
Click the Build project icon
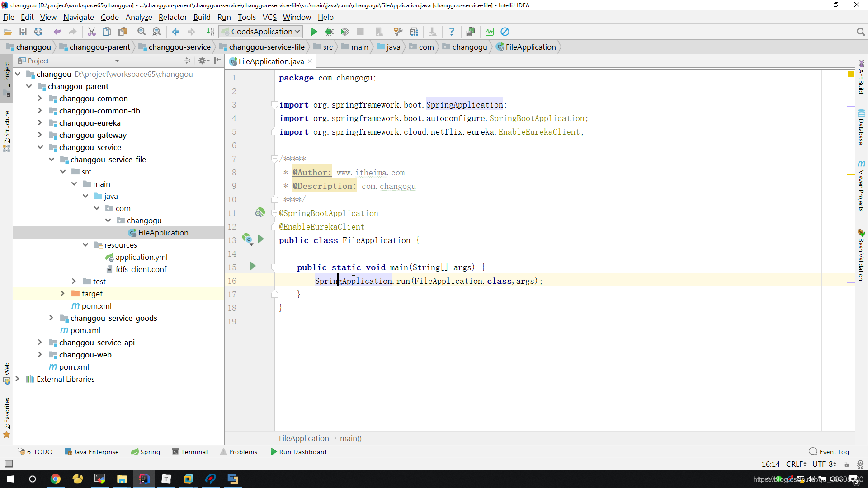[x=210, y=32]
